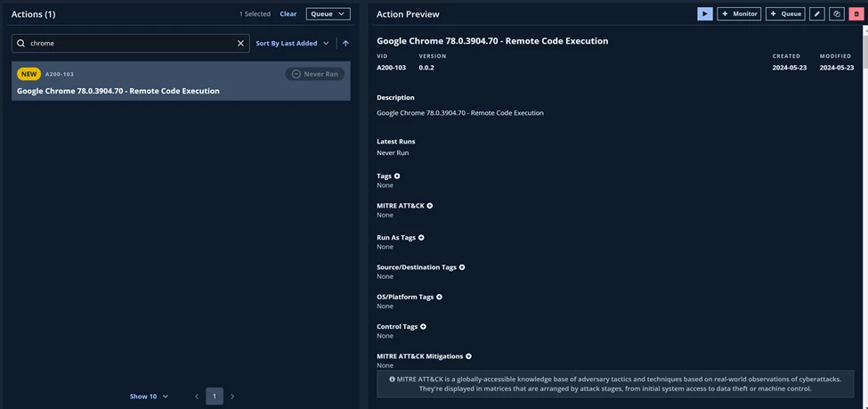
Task: Click the Created date 2024-05-23
Action: click(790, 68)
